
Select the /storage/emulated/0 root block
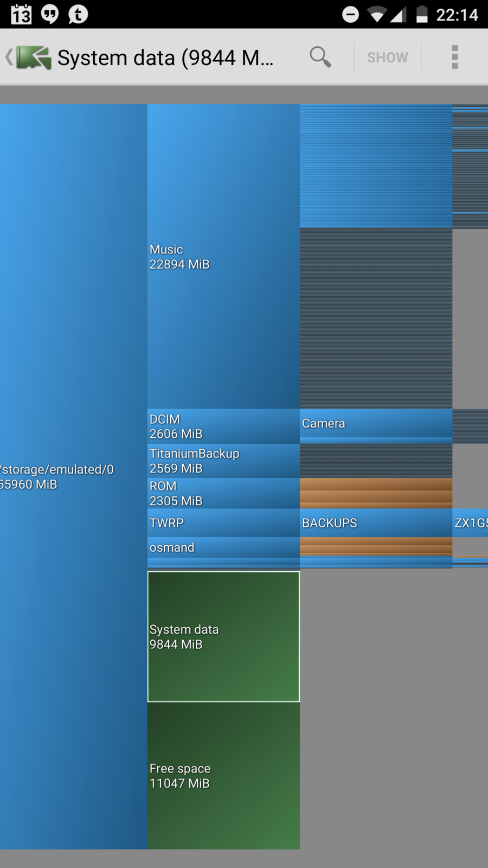coord(73,476)
